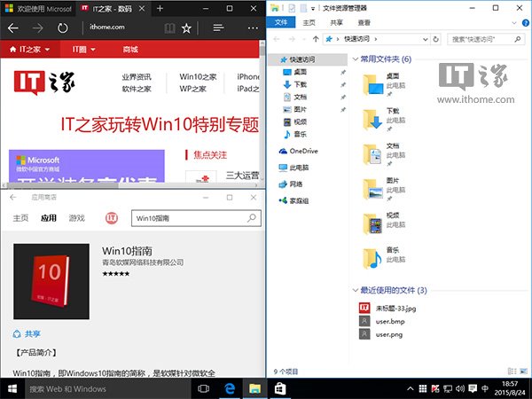Add page to favorites with star icon
The image size is (532, 399).
coord(186,28)
